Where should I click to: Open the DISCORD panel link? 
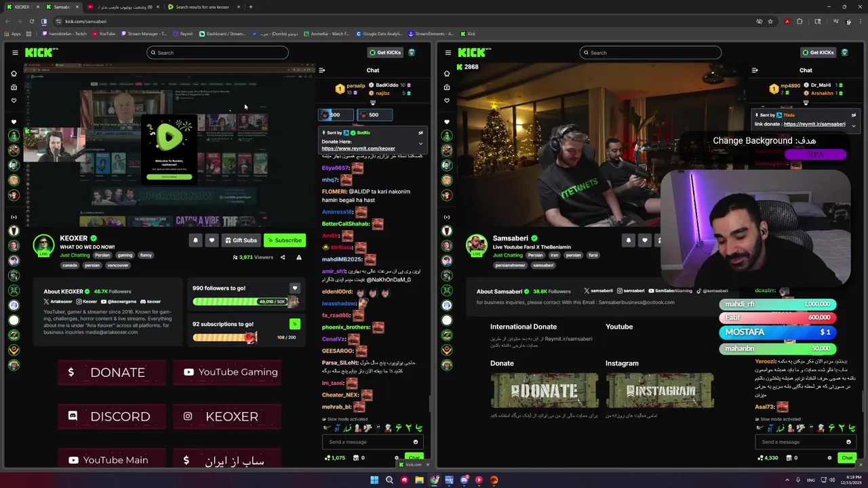112,416
